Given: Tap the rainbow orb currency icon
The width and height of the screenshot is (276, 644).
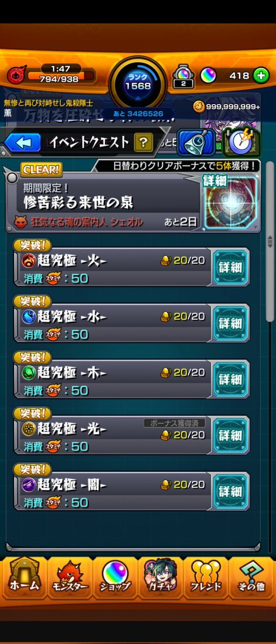Looking at the screenshot, I should 208,75.
